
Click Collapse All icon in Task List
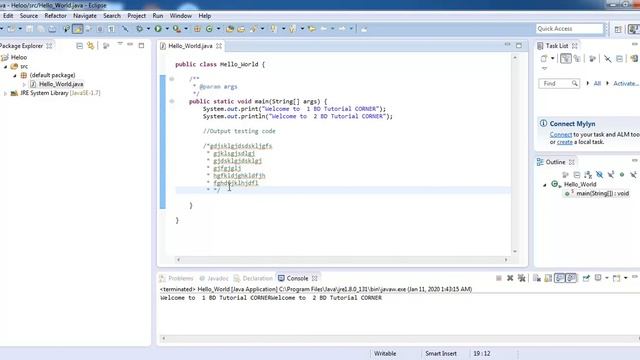(619, 59)
